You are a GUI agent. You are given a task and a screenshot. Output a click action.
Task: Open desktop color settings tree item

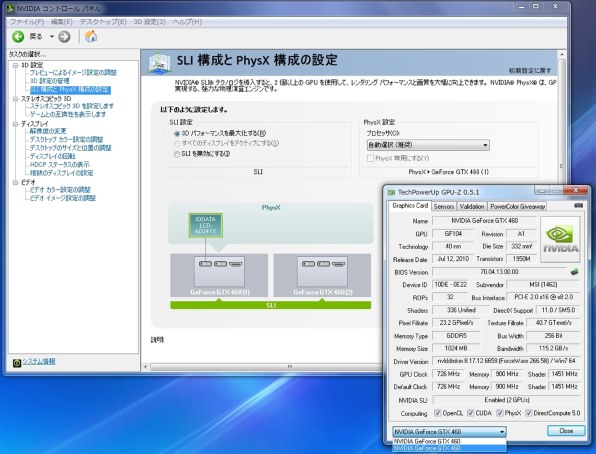pyautogui.click(x=66, y=140)
